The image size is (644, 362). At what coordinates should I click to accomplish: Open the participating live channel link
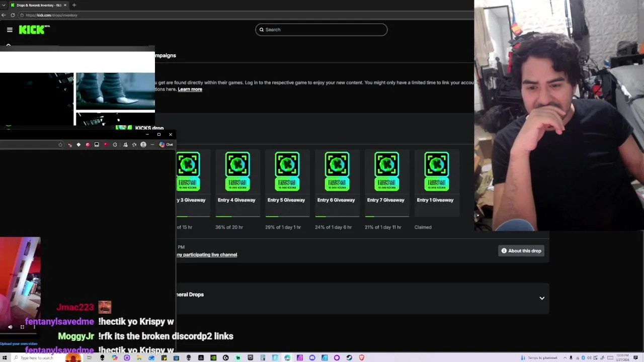pyautogui.click(x=207, y=255)
